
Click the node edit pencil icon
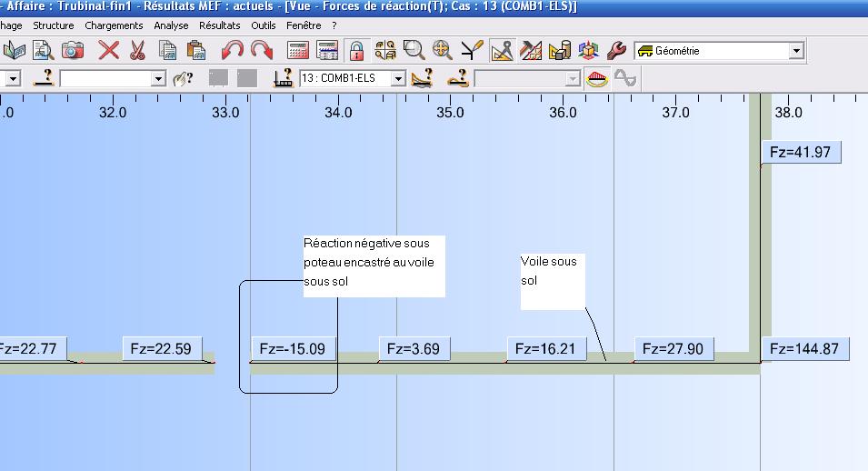coord(473,50)
